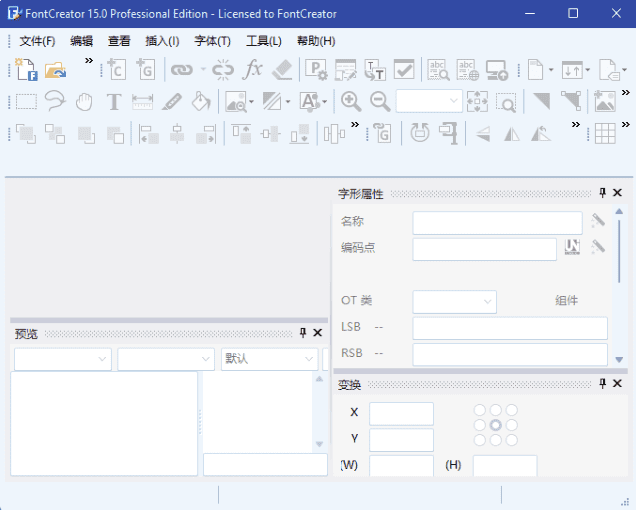The height and width of the screenshot is (510, 636).
Task: Close the 变换 panel
Action: point(617,383)
